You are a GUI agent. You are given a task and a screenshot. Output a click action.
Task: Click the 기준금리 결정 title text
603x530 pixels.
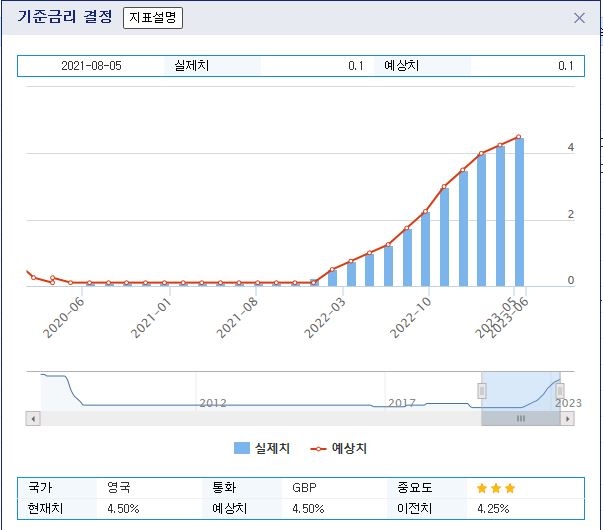coord(65,17)
